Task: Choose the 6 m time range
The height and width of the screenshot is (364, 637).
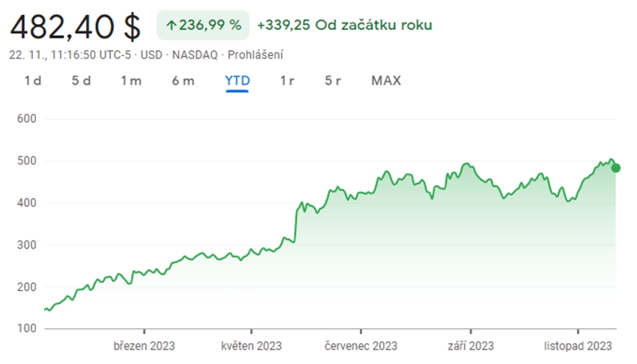Action: (x=183, y=81)
